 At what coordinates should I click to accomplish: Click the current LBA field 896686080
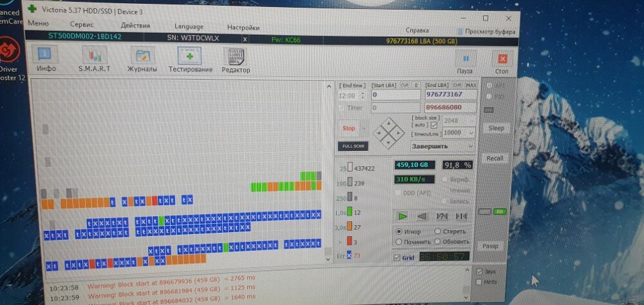(451, 108)
